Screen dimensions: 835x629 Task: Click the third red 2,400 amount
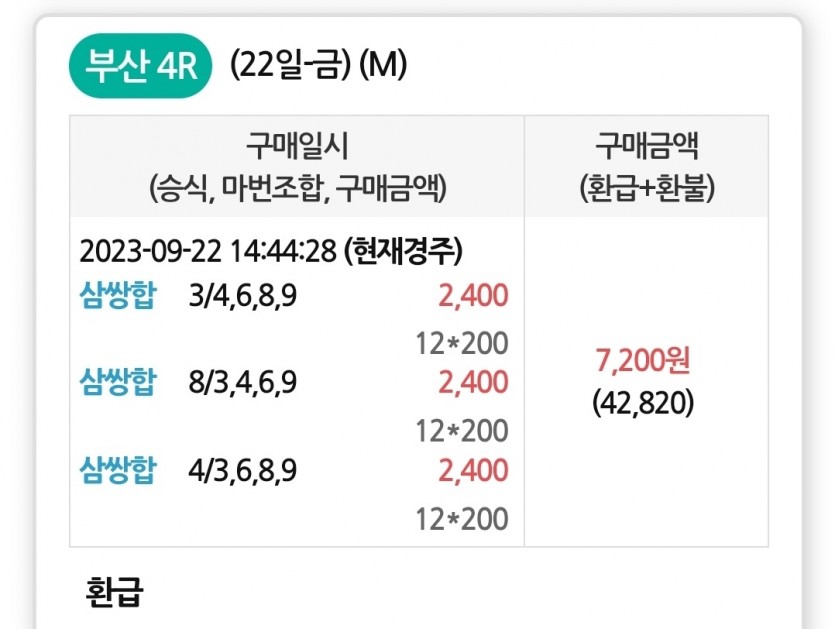473,471
